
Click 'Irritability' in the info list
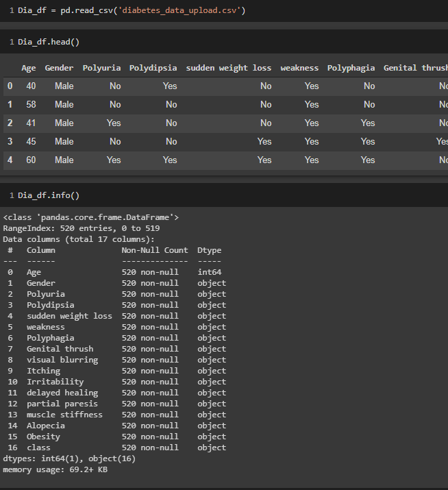55,382
